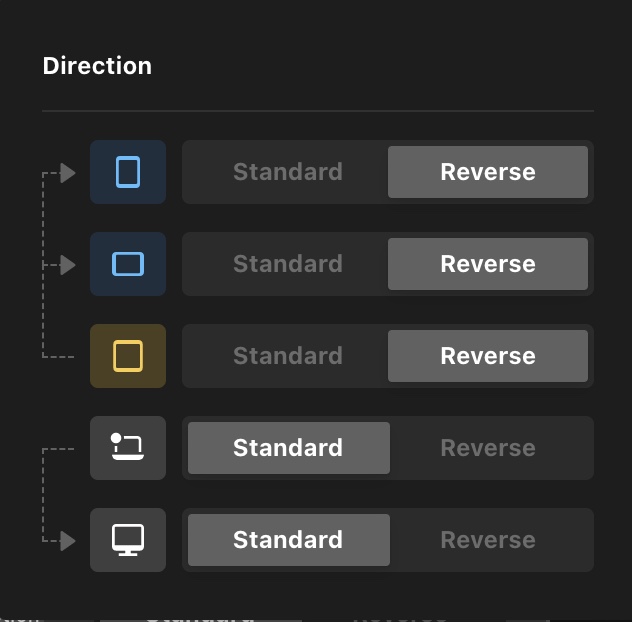The width and height of the screenshot is (632, 622).
Task: Click the laptop base breakpoint icon
Action: (x=128, y=448)
